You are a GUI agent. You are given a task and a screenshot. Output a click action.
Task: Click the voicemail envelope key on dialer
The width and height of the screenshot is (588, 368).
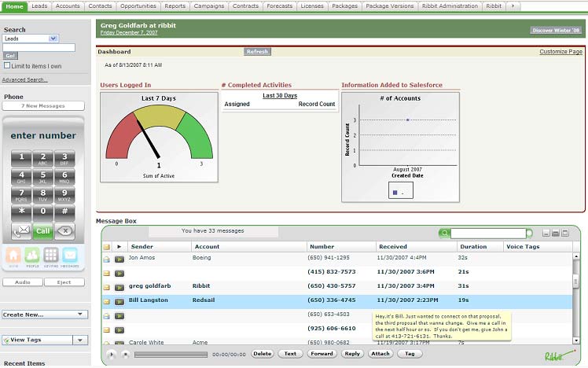20,231
